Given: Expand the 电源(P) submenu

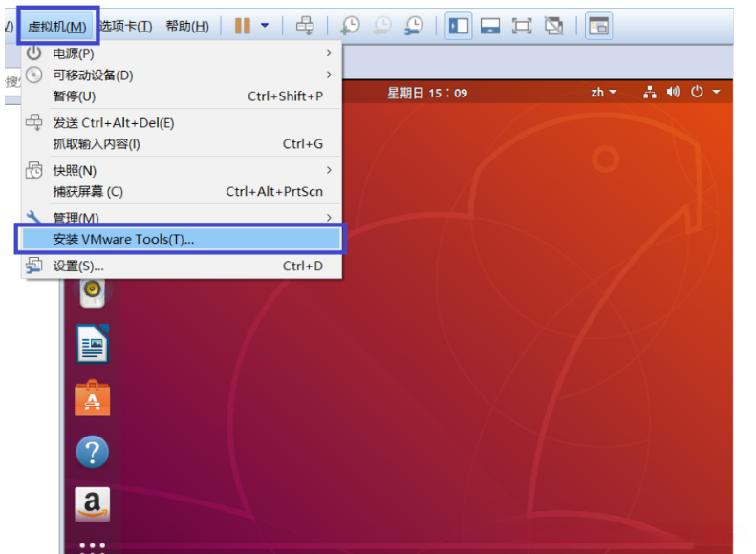Looking at the screenshot, I should pos(182,53).
